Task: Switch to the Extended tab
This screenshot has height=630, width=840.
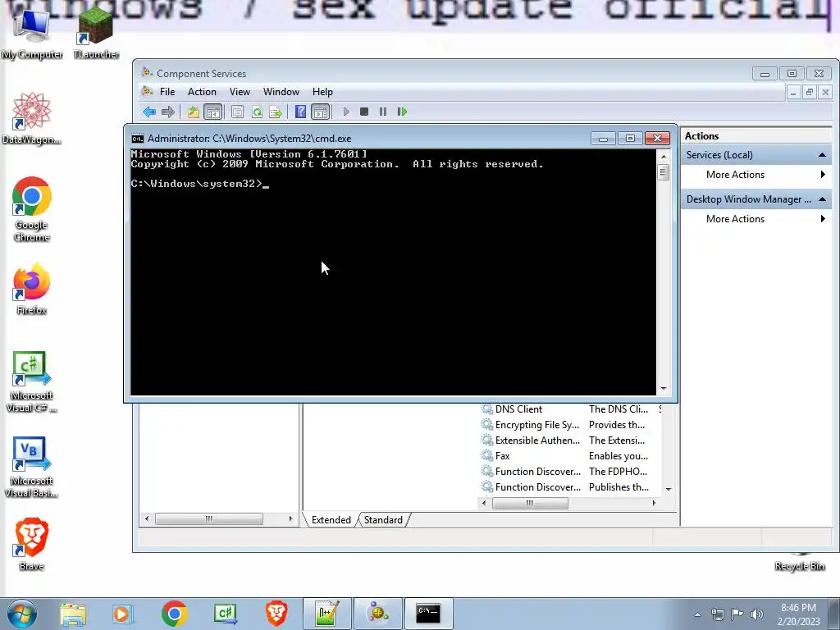Action: point(331,519)
